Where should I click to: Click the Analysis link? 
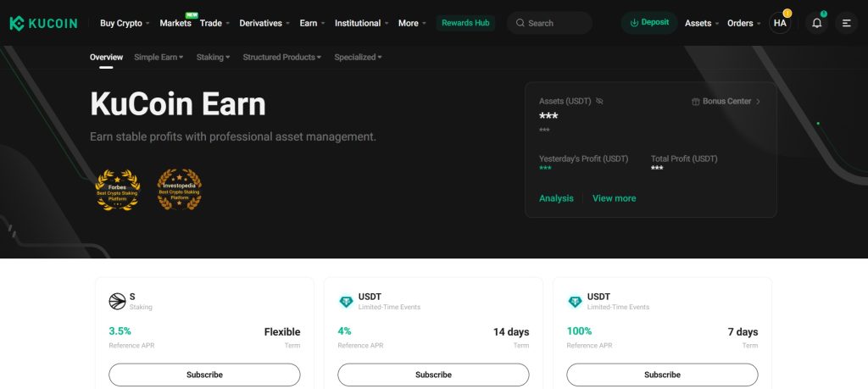point(556,198)
